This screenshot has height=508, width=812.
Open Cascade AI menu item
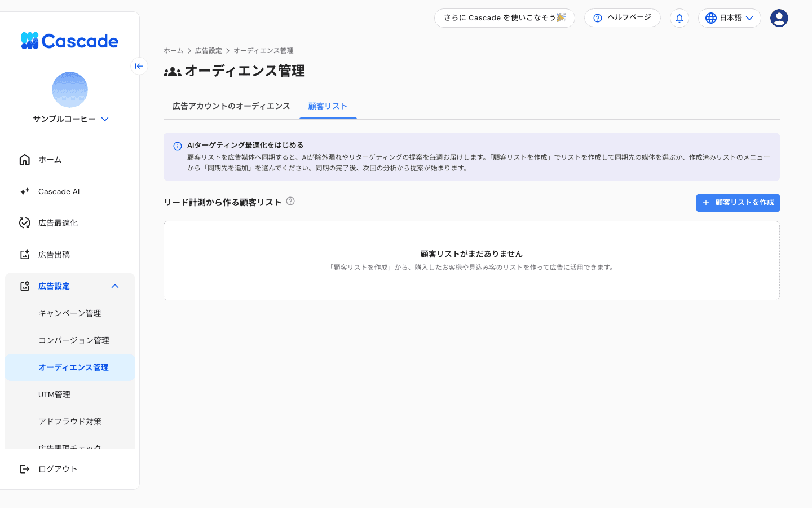tap(70, 191)
